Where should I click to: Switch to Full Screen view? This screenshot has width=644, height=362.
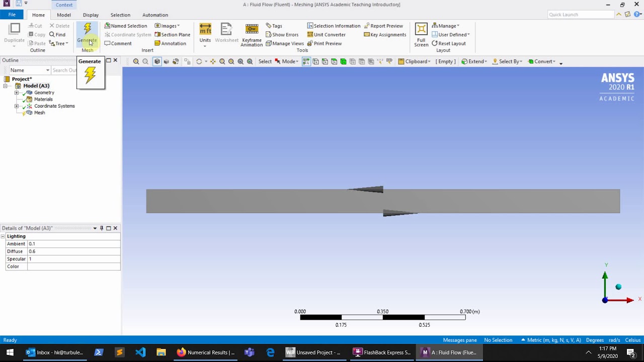(421, 35)
